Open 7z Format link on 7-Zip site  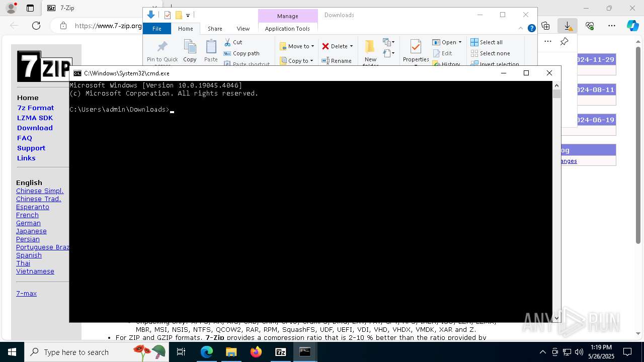click(35, 108)
